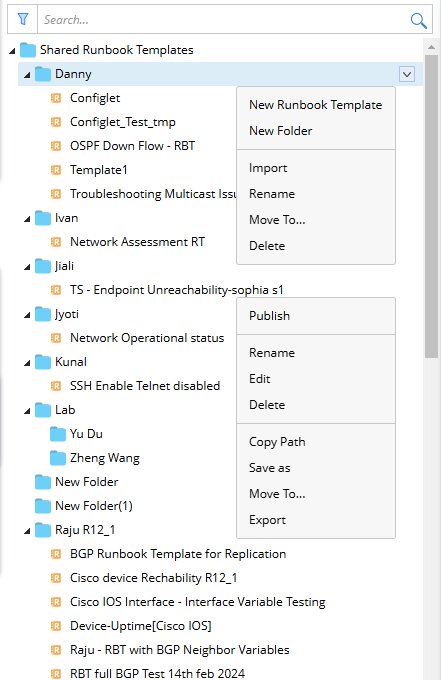The height and width of the screenshot is (680, 441).
Task: Click the filter funnel icon
Action: pos(23,19)
